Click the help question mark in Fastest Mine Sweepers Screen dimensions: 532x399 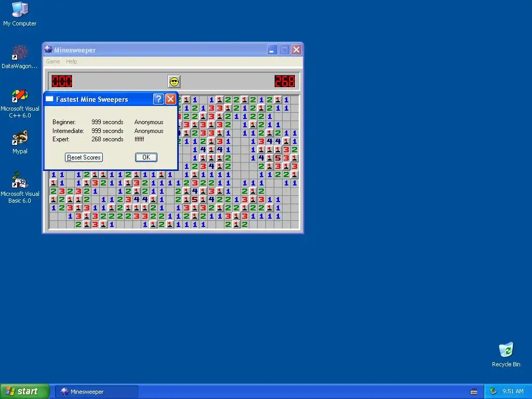coord(158,99)
